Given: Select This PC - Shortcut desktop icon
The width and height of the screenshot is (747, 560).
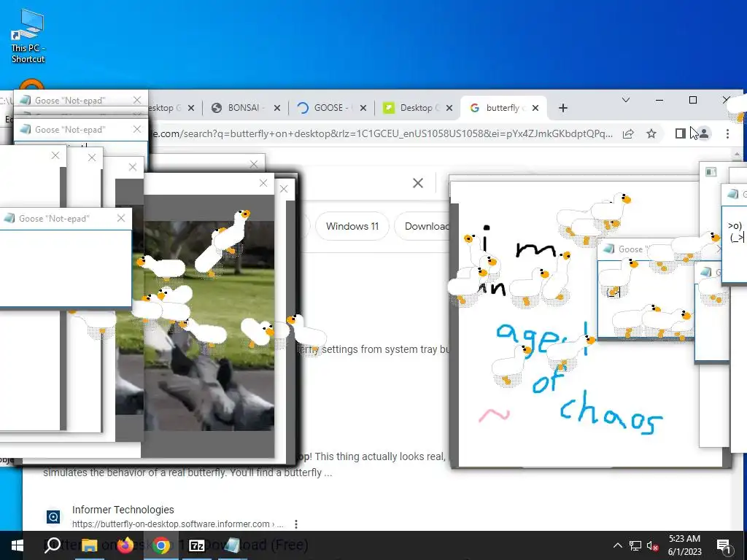Looking at the screenshot, I should click(x=28, y=36).
